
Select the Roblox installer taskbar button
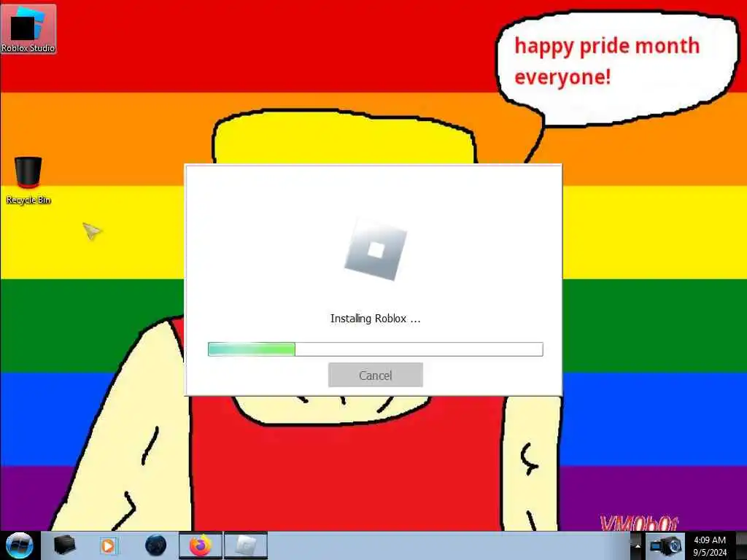tap(246, 545)
